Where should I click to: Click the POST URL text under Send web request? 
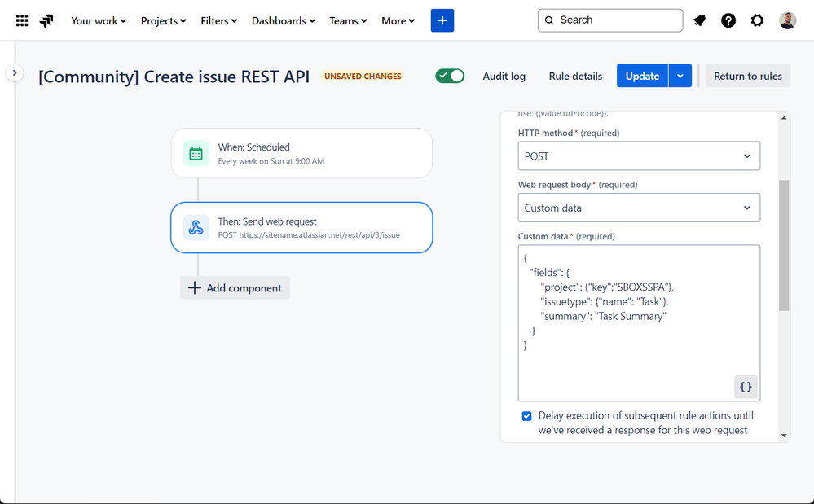pyautogui.click(x=309, y=234)
